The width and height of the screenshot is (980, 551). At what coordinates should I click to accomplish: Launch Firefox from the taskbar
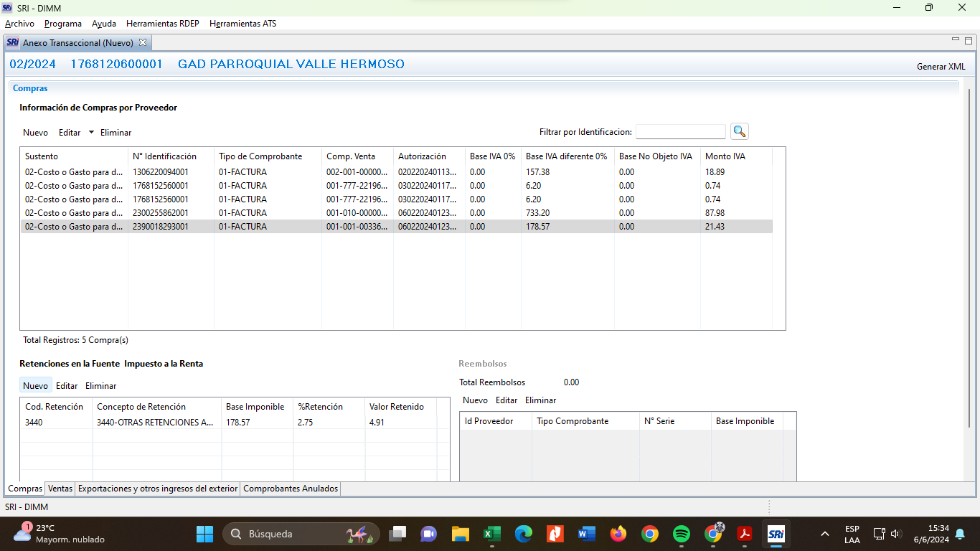tap(618, 534)
